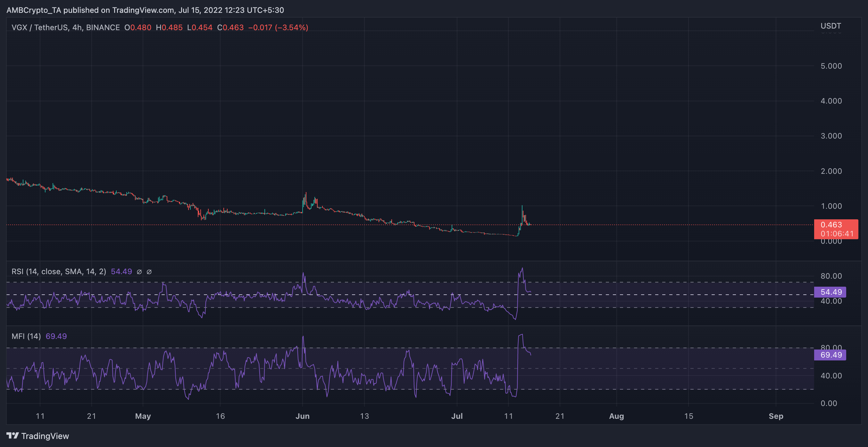Click the O0.480 open price value

tap(138, 27)
